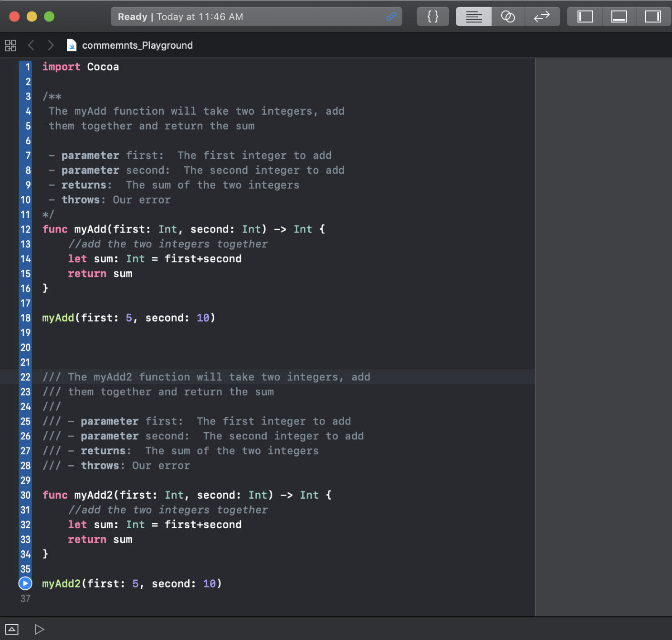Click 'let' keyword on line 32
Image resolution: width=672 pixels, height=640 pixels.
point(77,524)
